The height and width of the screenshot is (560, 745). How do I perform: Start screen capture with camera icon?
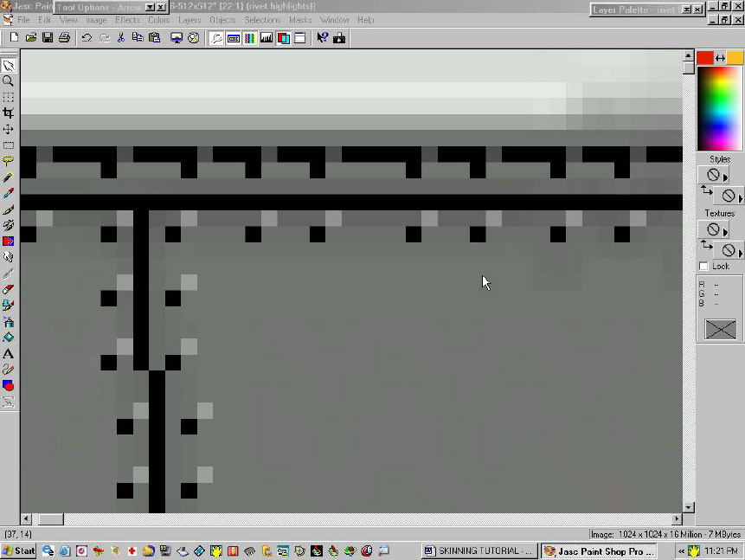[x=339, y=37]
